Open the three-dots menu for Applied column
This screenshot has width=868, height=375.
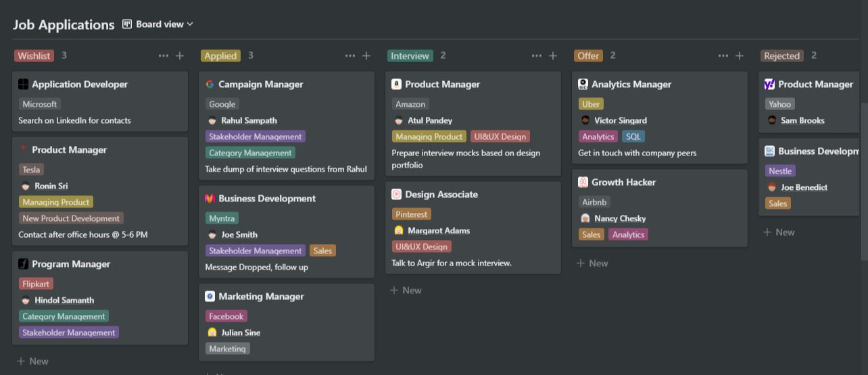click(x=349, y=56)
